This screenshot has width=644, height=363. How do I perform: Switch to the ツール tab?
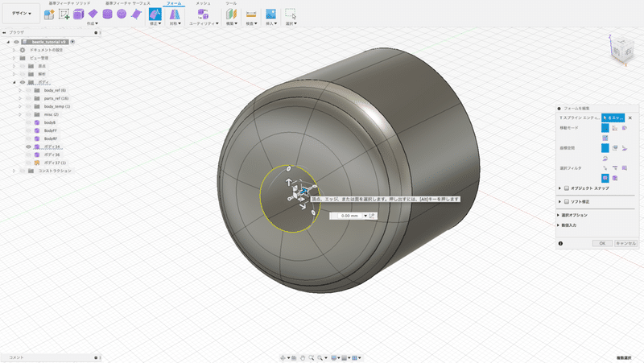click(231, 3)
